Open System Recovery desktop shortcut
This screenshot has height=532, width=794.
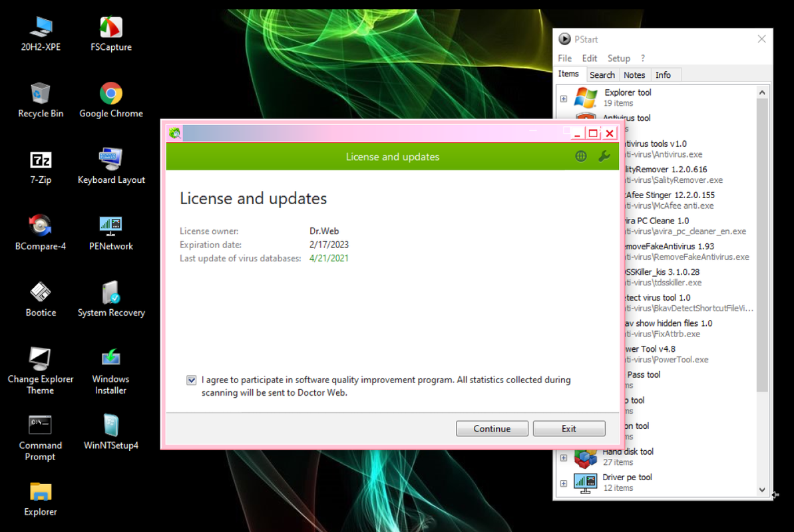[111, 300]
